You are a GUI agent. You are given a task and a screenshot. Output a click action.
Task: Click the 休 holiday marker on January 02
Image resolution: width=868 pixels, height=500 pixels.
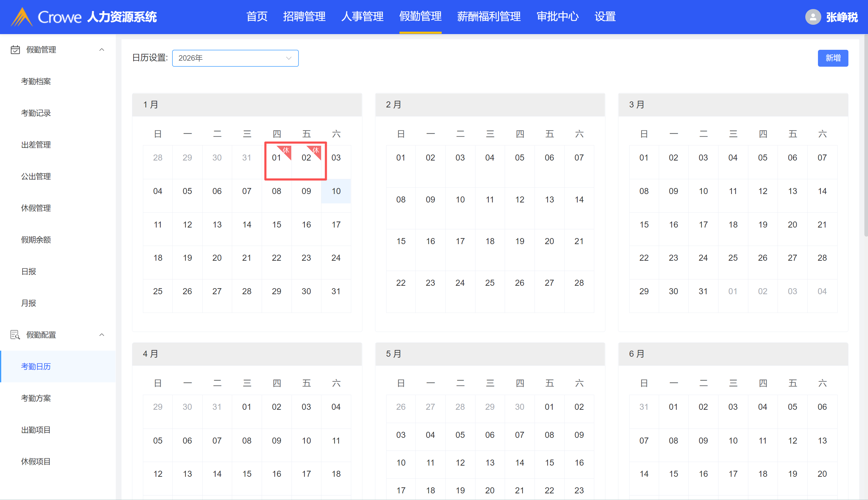[316, 150]
